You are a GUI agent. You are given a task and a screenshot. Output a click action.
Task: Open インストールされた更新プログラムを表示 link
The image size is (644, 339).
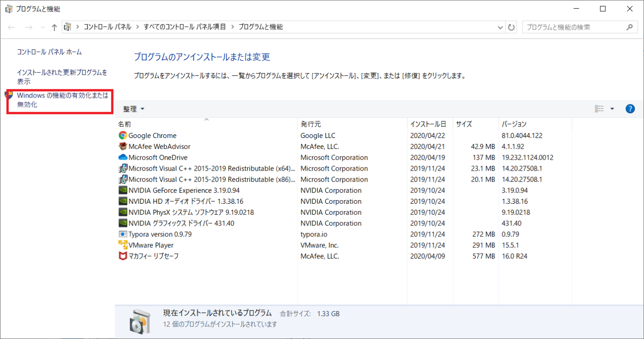pos(62,77)
